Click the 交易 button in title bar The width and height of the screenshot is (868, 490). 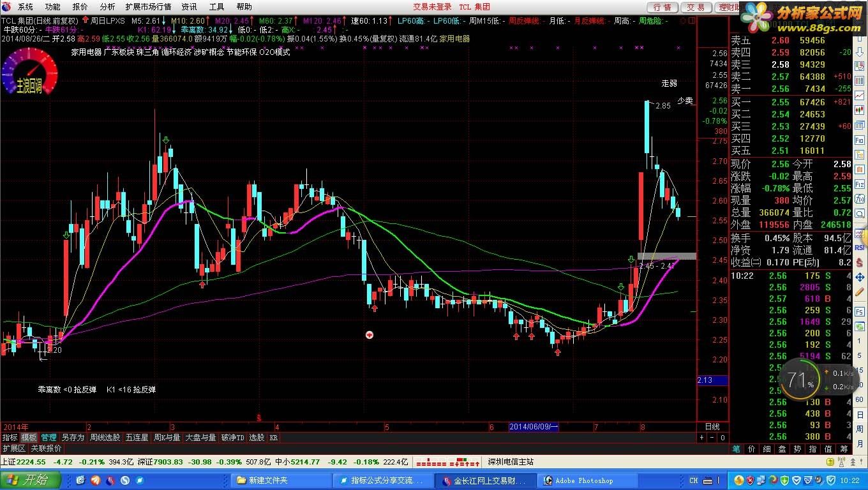coord(696,7)
